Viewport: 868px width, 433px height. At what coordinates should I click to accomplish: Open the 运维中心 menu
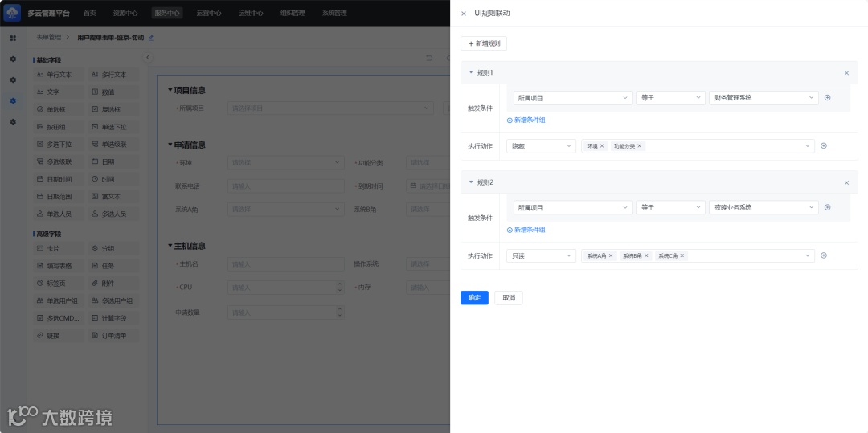[x=251, y=14]
